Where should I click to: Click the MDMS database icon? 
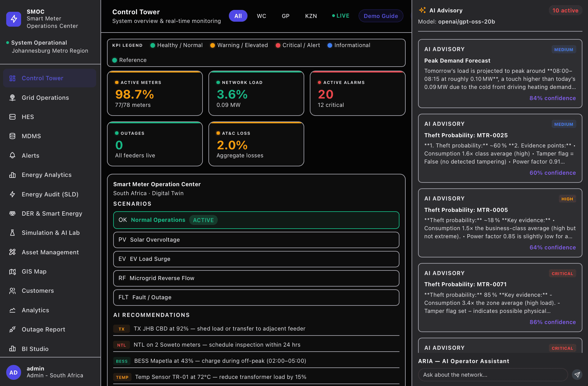[x=12, y=136]
